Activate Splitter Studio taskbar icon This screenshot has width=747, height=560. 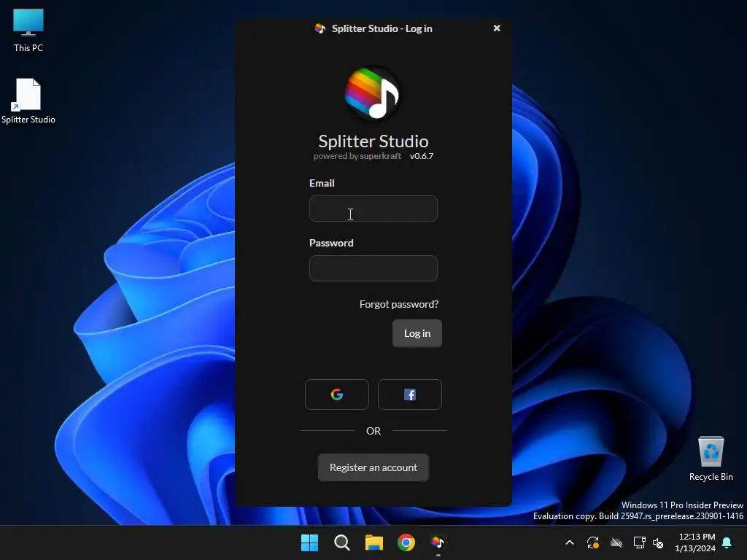tap(438, 542)
